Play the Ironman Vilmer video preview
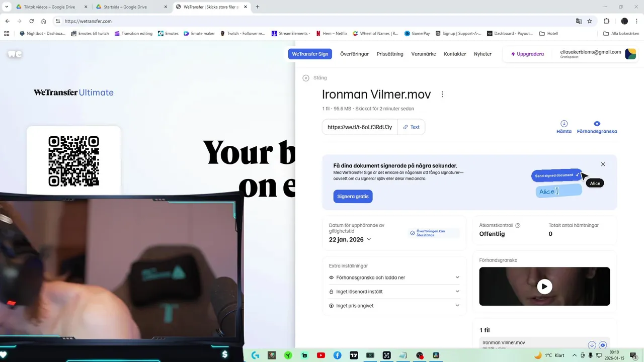Viewport: 644px width, 362px height. coord(544,287)
